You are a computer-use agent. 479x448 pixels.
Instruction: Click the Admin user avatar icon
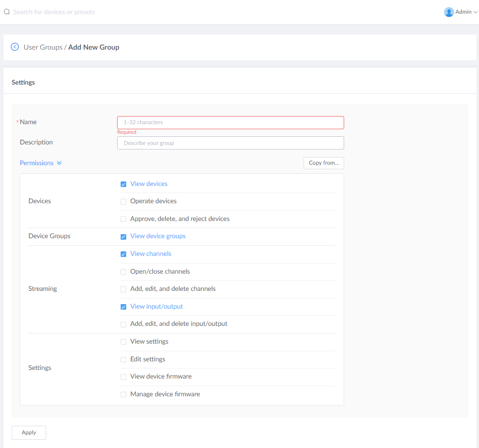pyautogui.click(x=449, y=12)
